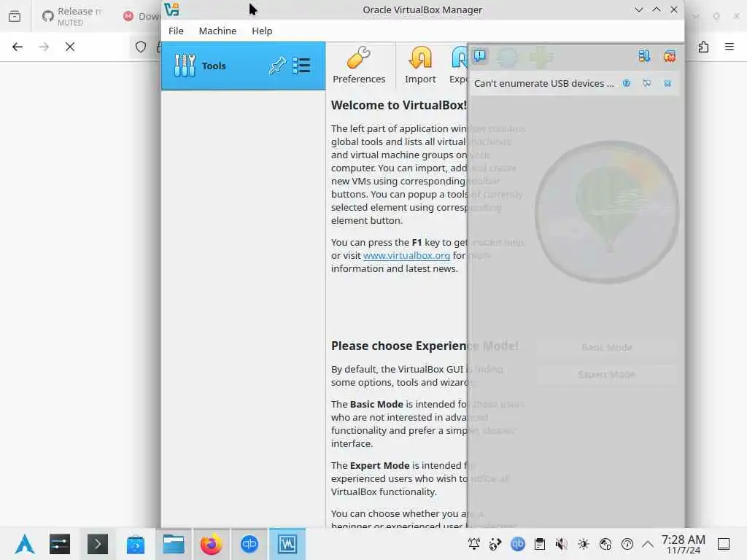Click the qBittorrent icon in the system tray

point(518,544)
